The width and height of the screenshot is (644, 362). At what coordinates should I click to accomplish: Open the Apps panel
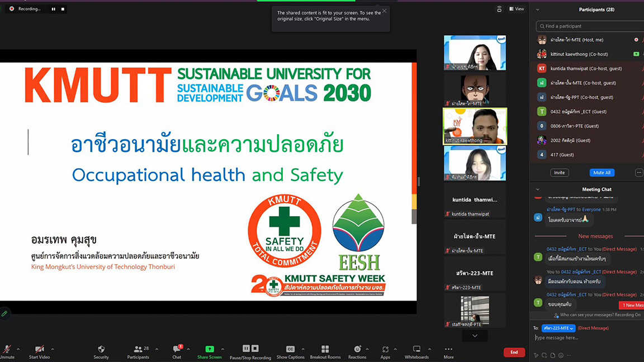point(385,352)
